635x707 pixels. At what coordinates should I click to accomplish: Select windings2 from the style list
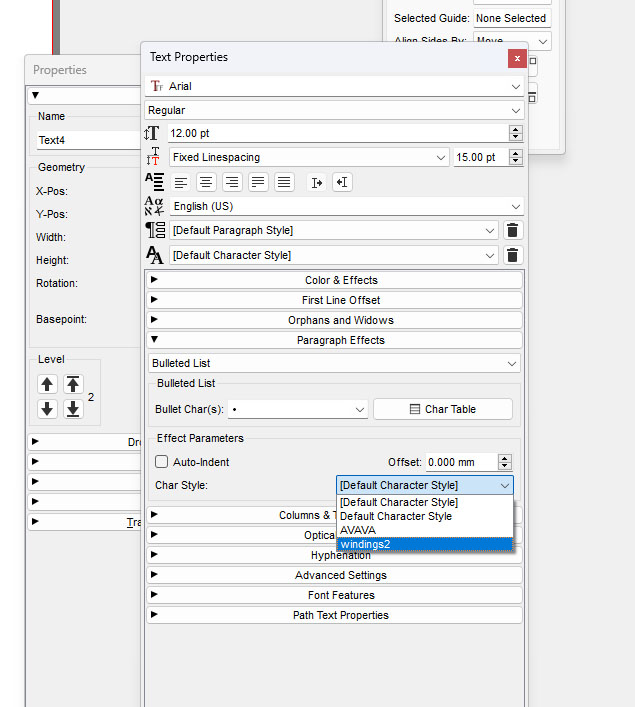pyautogui.click(x=425, y=544)
